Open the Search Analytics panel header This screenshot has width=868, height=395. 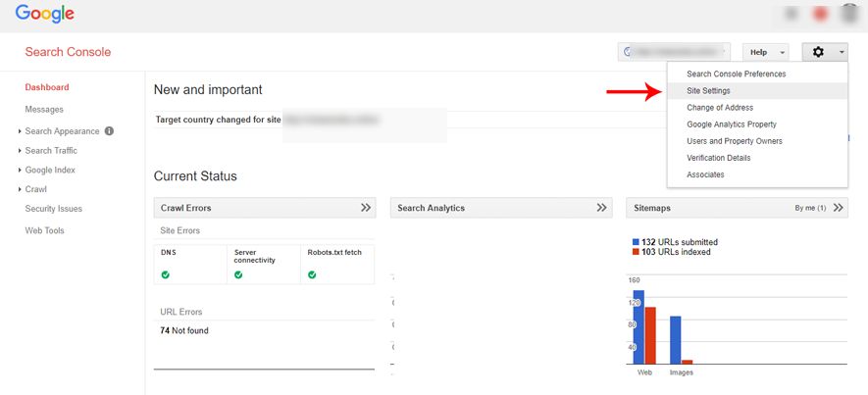coord(501,208)
